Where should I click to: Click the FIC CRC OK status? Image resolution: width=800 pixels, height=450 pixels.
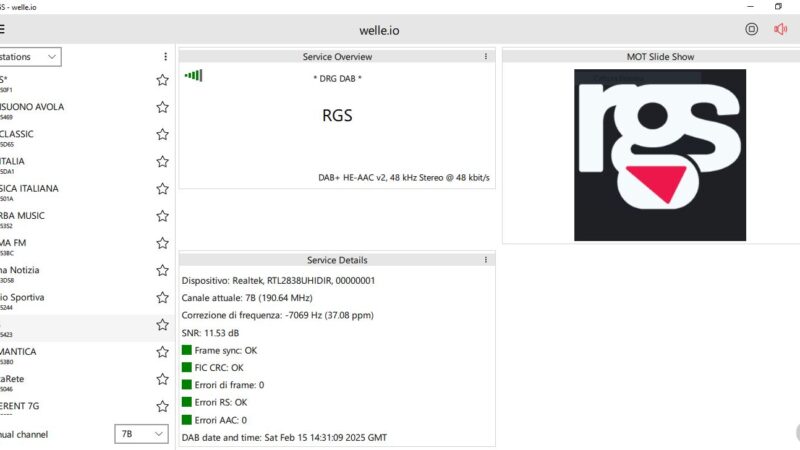coord(213,368)
